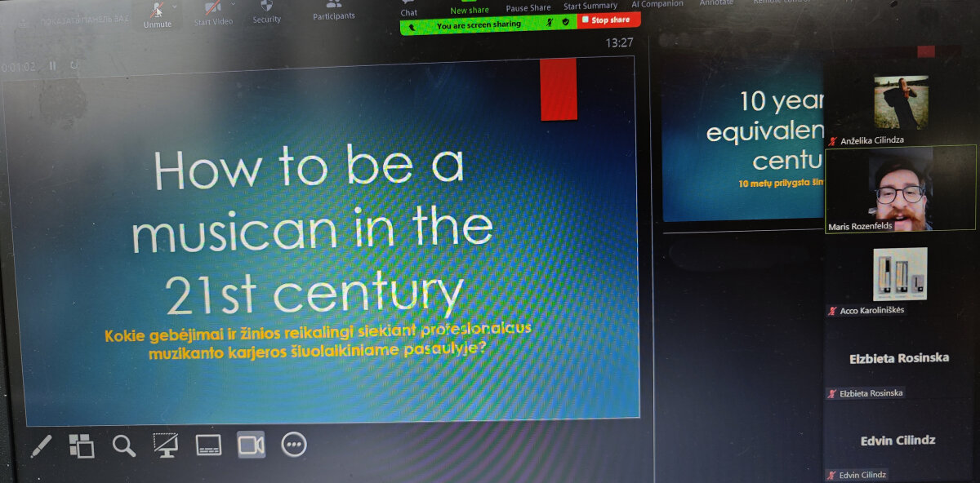
Task: Click the 13:27 clock above the slide
Action: tap(619, 42)
